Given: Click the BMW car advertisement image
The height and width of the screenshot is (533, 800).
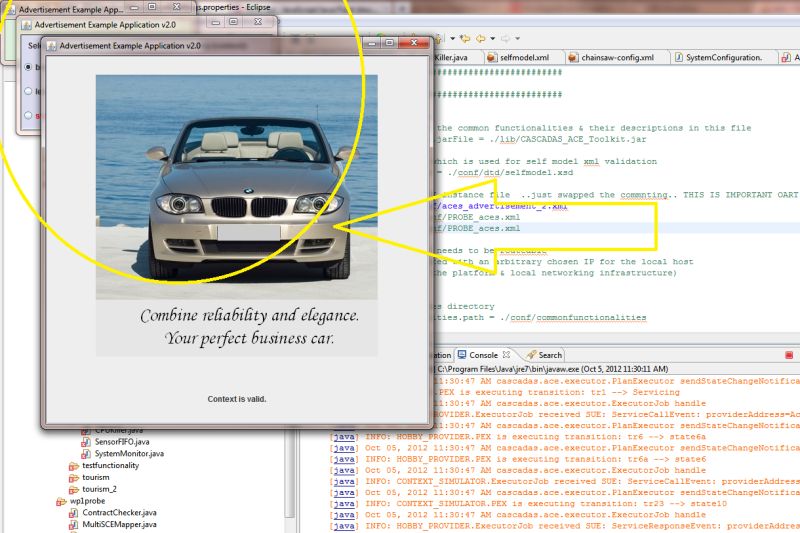Looking at the screenshot, I should [237, 187].
